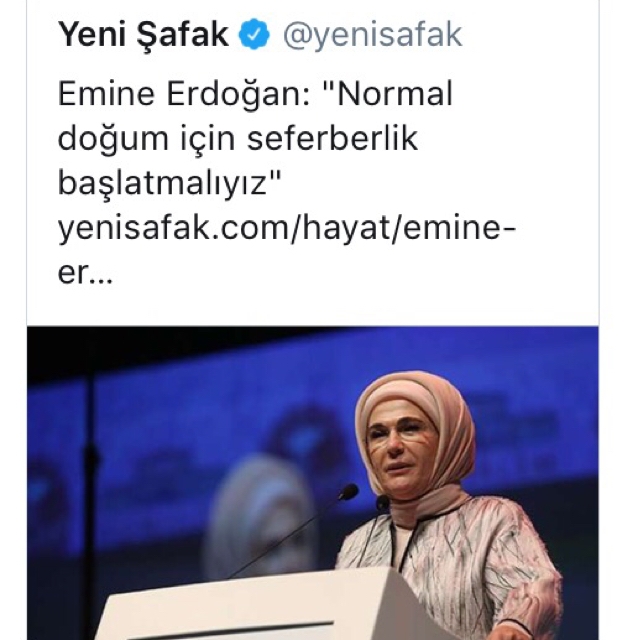Tap the microphone in the photo
This screenshot has width=638, height=640.
coord(348,492)
